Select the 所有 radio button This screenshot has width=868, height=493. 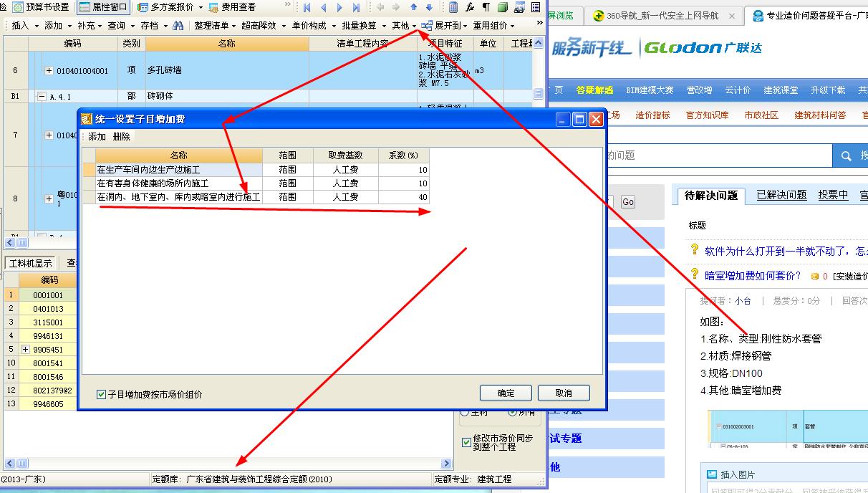(x=513, y=412)
